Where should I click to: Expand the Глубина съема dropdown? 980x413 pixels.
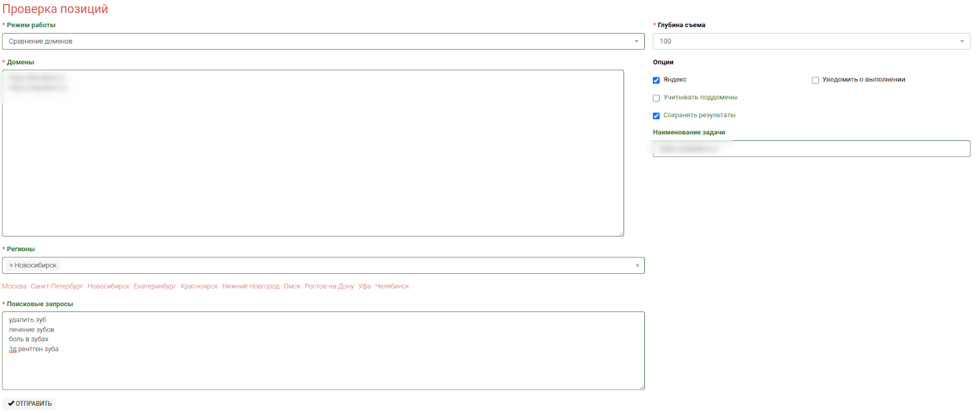(x=811, y=41)
